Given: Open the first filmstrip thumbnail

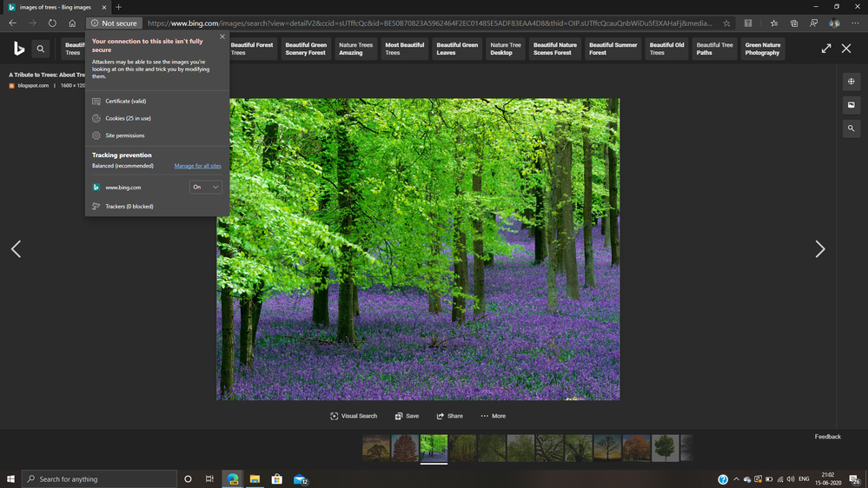Looking at the screenshot, I should 376,448.
